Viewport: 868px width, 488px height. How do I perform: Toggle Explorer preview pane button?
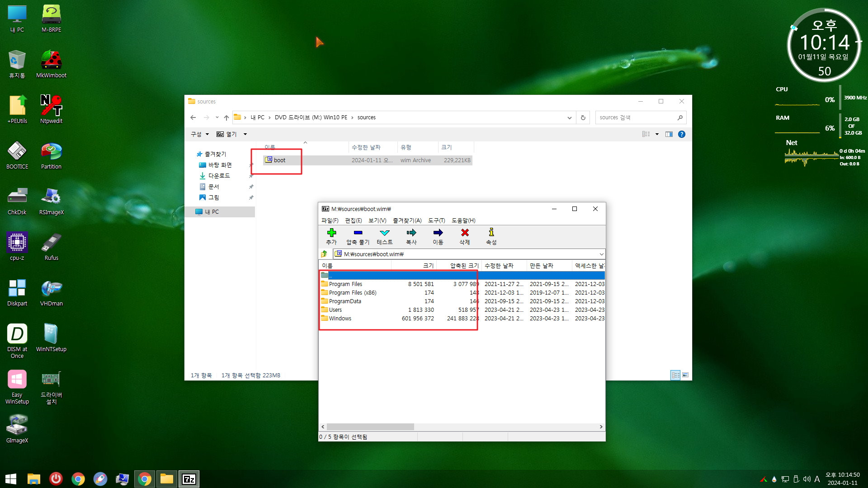point(669,134)
